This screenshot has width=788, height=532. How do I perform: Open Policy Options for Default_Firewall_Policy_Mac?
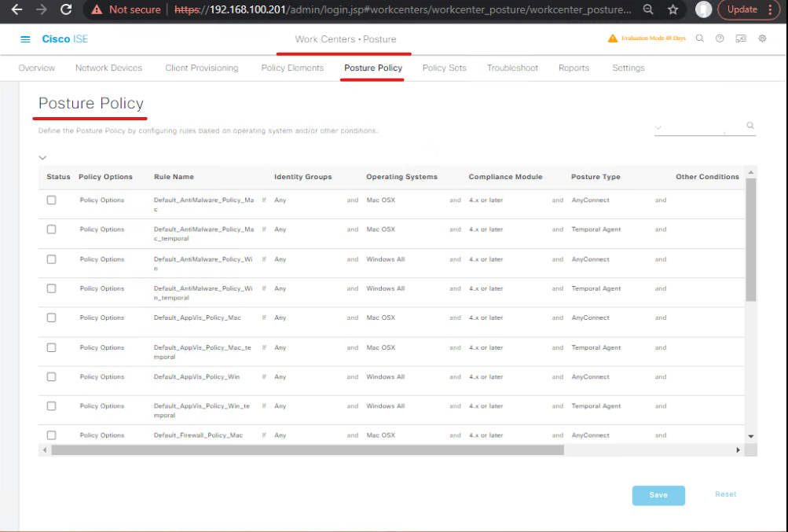(x=101, y=435)
